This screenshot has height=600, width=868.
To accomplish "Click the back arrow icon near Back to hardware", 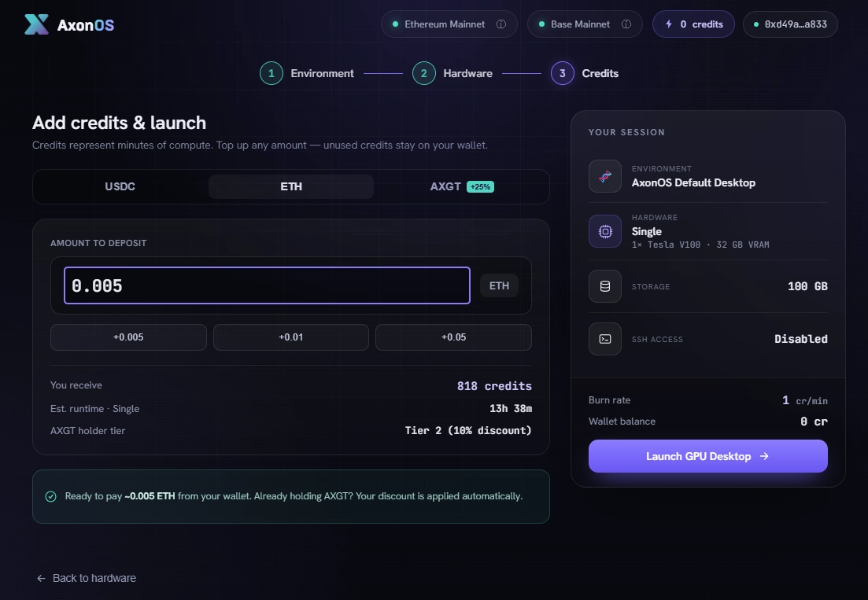I will coord(41,579).
